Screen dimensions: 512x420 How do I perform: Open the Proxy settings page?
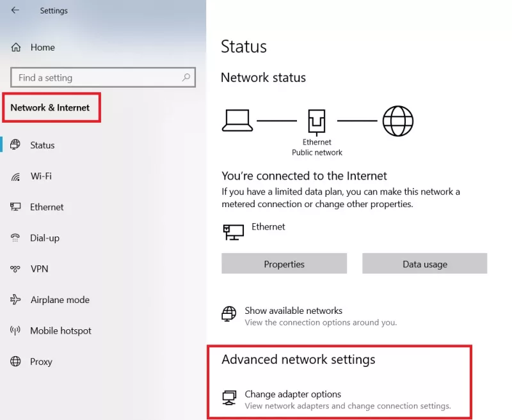coord(41,362)
